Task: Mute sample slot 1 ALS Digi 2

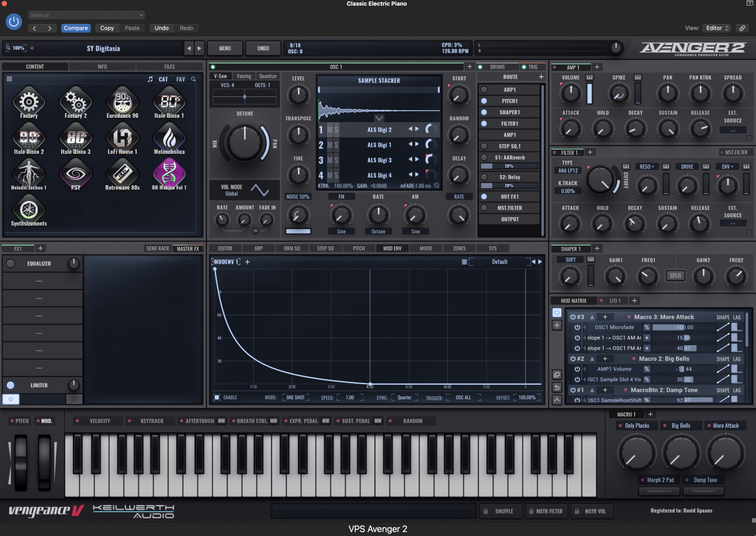Action: click(x=329, y=130)
